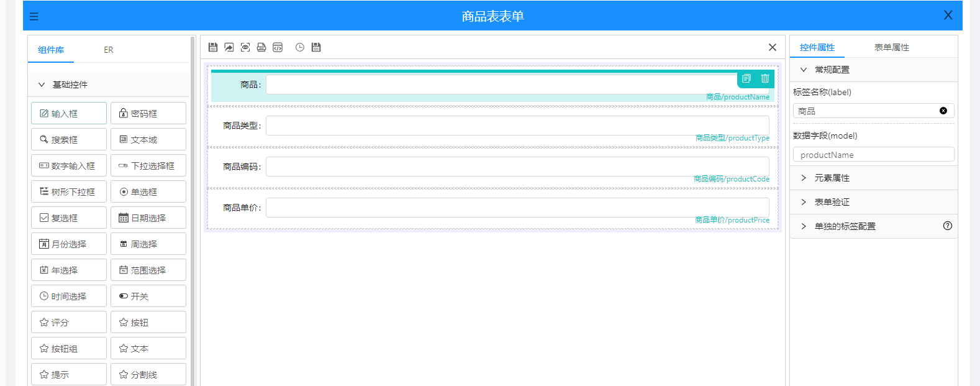Click the share/export icon in the toolbar

[229, 47]
